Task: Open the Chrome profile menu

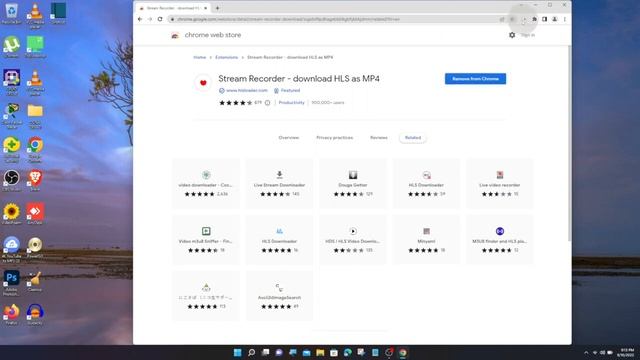Action: pos(554,19)
